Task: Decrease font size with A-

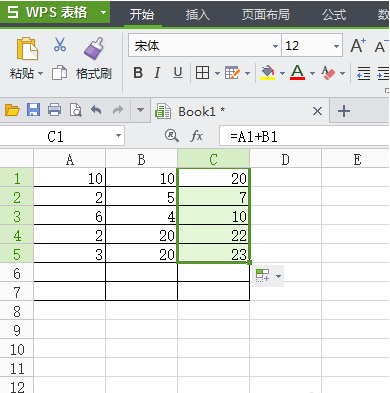Action: point(381,46)
